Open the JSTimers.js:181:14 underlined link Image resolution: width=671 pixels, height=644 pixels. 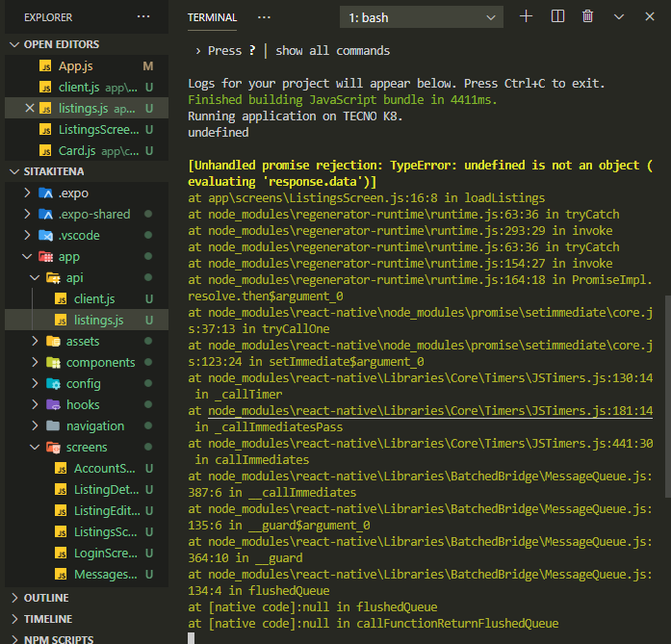430,411
